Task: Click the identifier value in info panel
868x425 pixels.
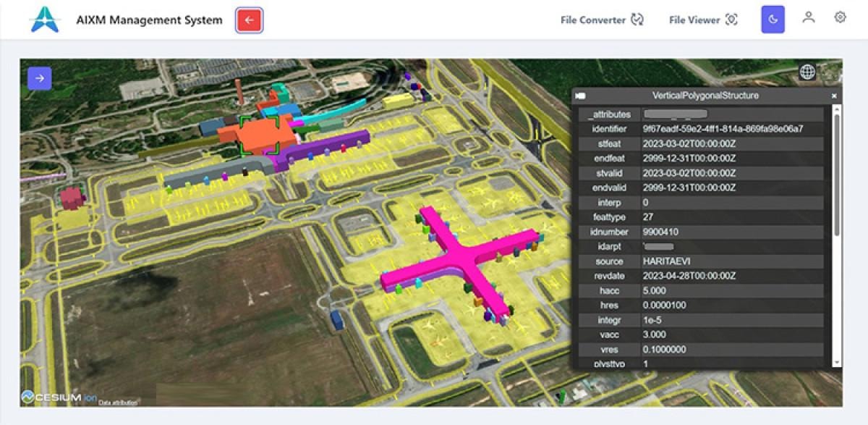Action: click(x=723, y=129)
